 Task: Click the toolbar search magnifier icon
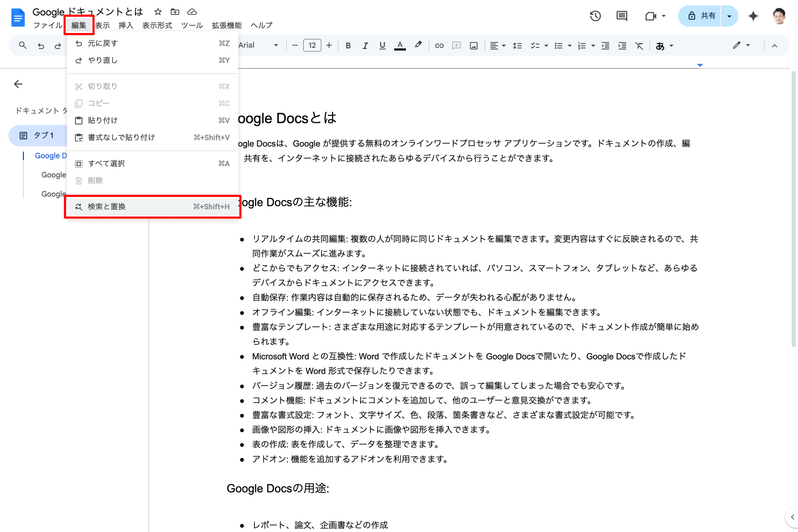pos(23,45)
